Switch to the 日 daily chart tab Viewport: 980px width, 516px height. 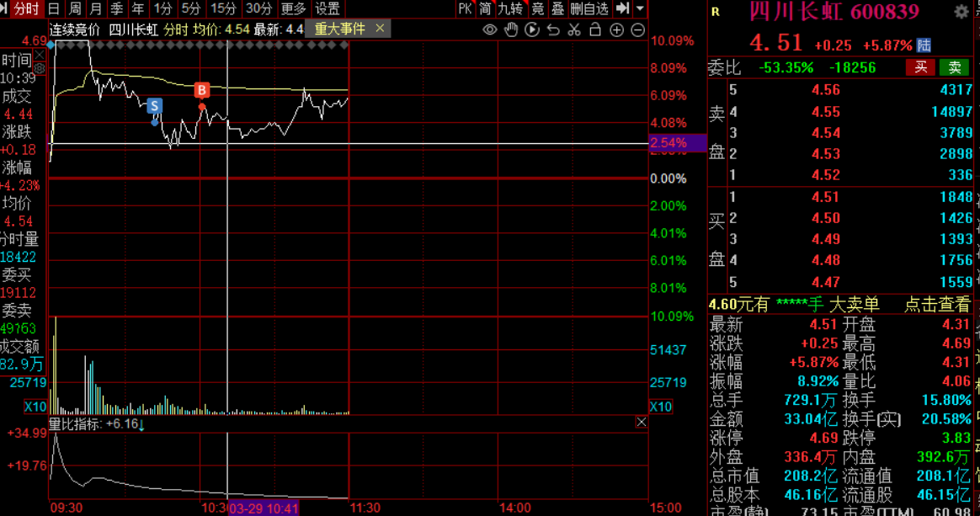pos(54,8)
